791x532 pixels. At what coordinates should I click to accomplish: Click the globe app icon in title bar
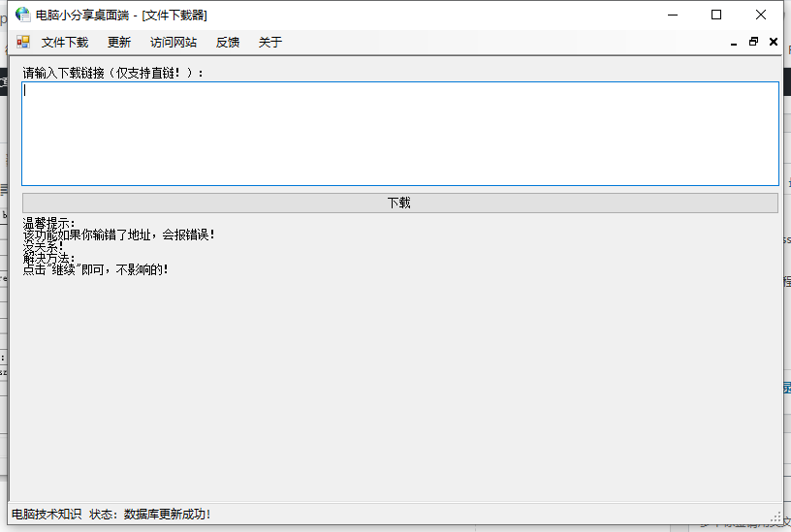pos(22,15)
